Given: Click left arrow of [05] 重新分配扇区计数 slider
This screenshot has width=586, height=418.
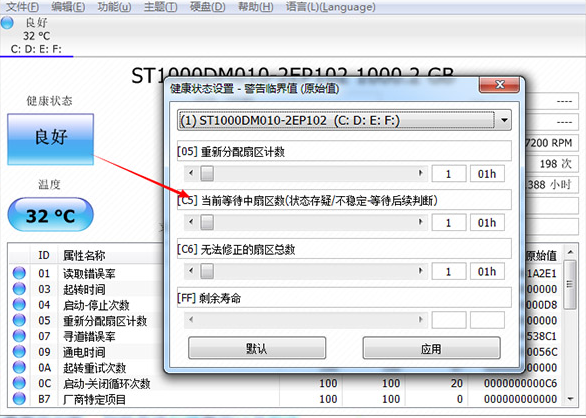Looking at the screenshot, I should click(191, 173).
